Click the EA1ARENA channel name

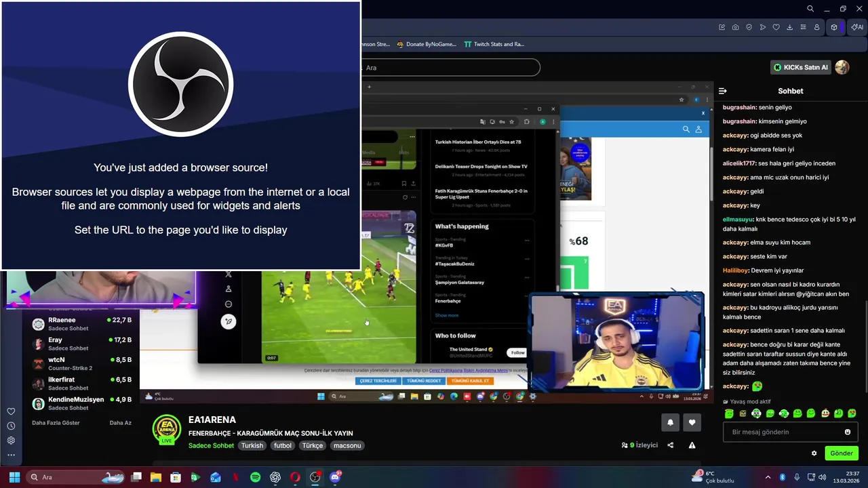tap(212, 420)
